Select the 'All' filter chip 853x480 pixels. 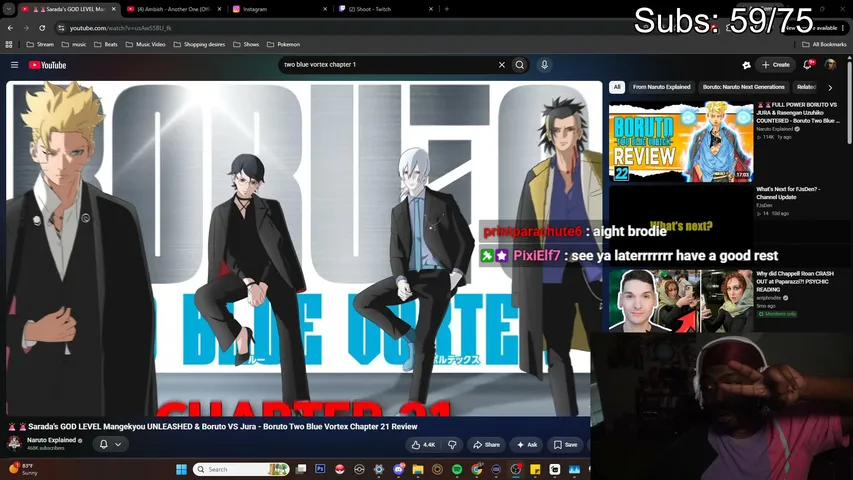616,87
